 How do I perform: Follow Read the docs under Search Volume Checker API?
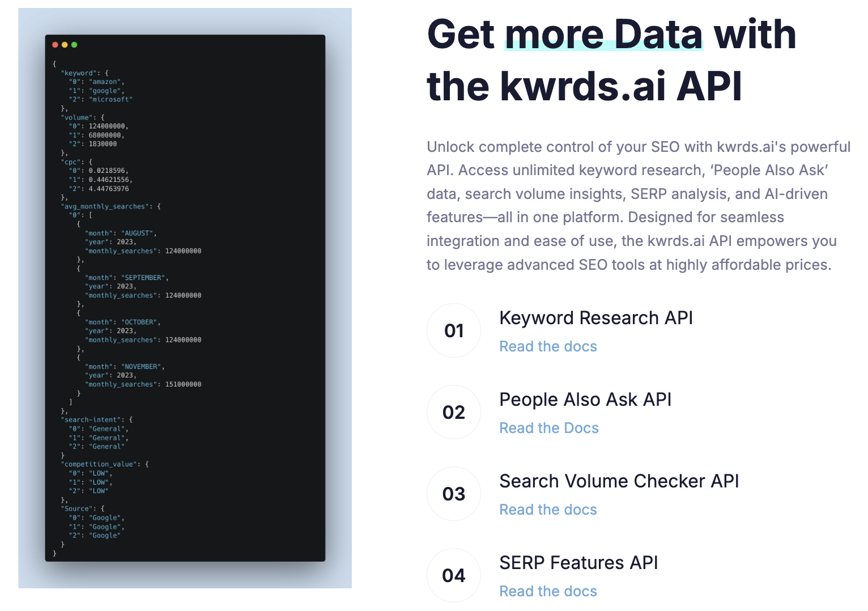[x=548, y=510]
